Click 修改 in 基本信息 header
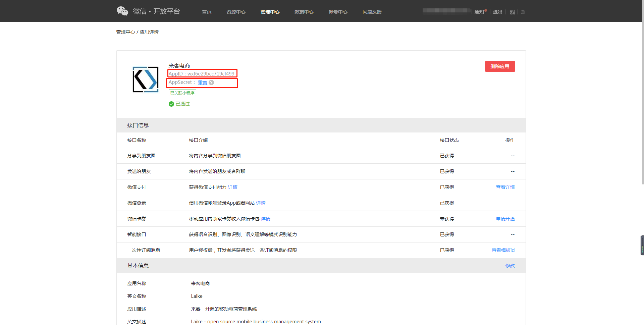Image resolution: width=644 pixels, height=325 pixels. pyautogui.click(x=510, y=266)
